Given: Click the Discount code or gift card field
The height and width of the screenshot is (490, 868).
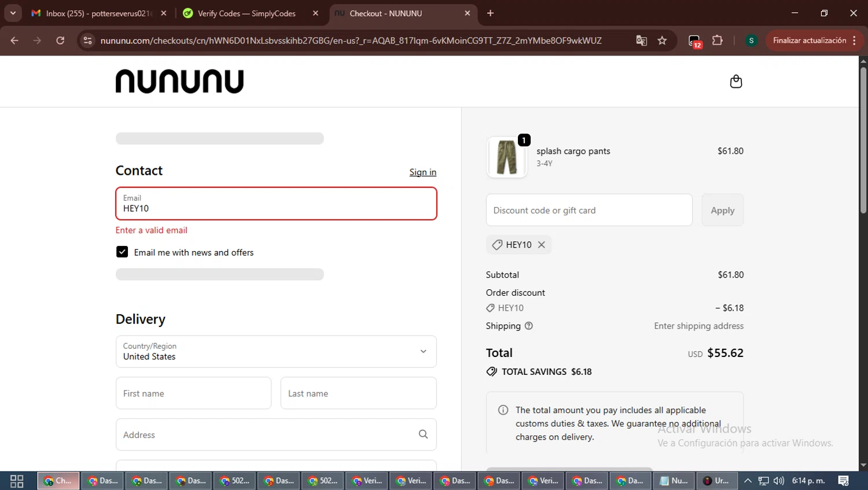Looking at the screenshot, I should coord(589,210).
